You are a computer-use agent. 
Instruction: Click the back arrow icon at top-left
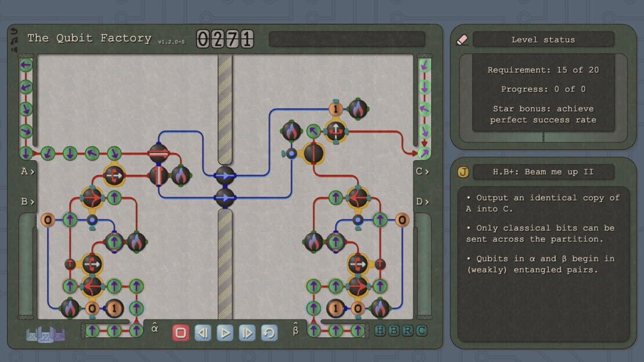[x=14, y=31]
